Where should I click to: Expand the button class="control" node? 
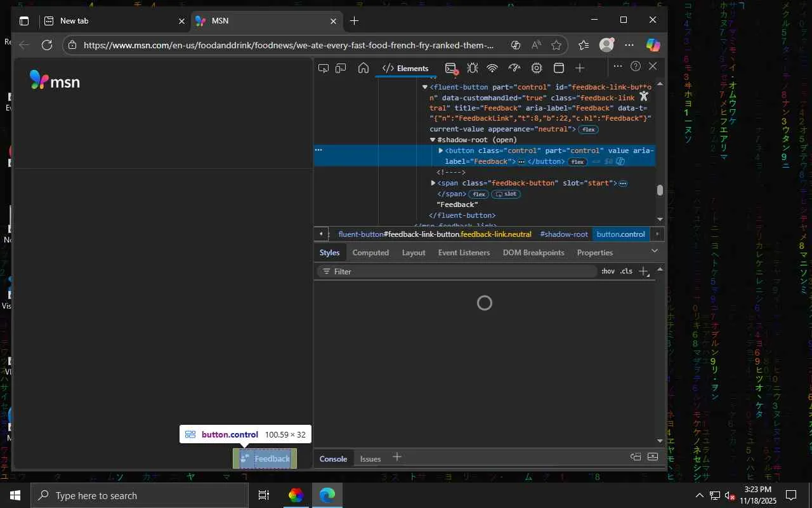tap(441, 150)
